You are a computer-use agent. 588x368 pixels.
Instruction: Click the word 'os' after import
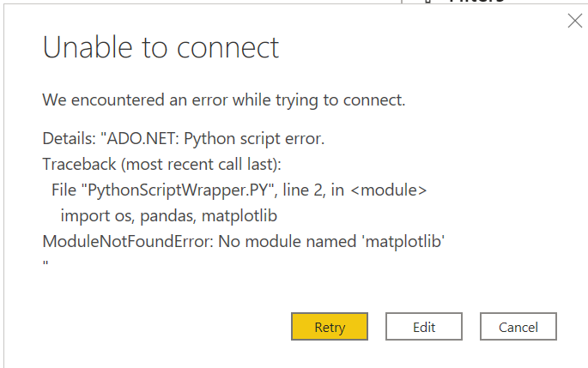123,216
